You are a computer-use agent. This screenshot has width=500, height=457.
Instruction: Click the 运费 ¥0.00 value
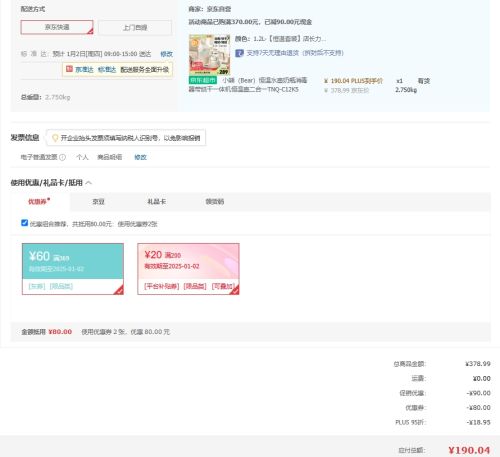point(482,378)
